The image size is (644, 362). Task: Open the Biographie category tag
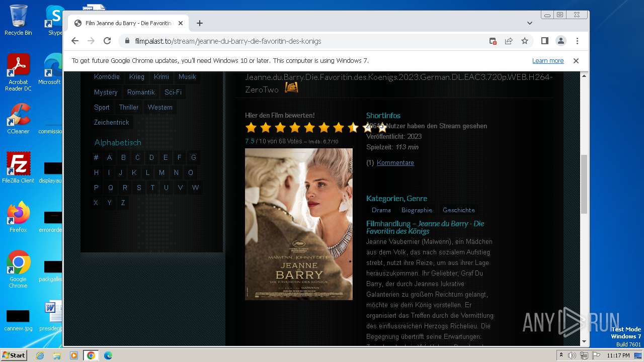tap(417, 210)
